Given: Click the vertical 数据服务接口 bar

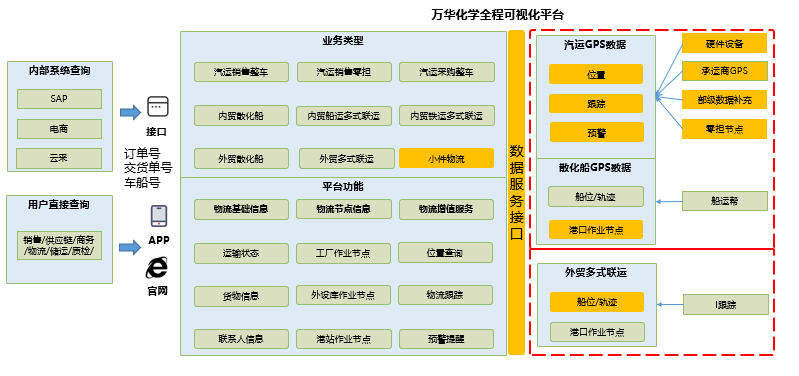Looking at the screenshot, I should (517, 192).
